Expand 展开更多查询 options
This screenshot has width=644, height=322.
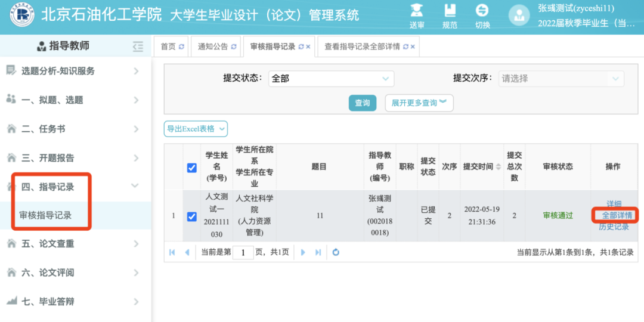click(x=419, y=103)
